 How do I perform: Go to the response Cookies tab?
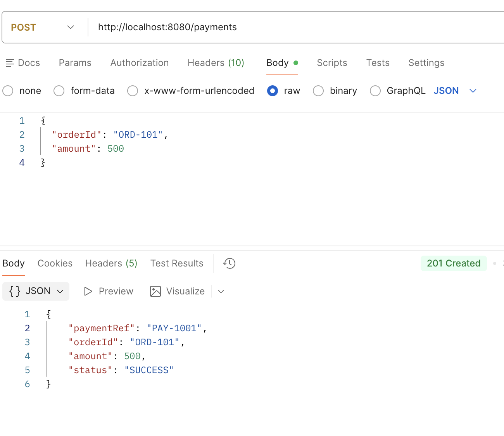tap(55, 263)
